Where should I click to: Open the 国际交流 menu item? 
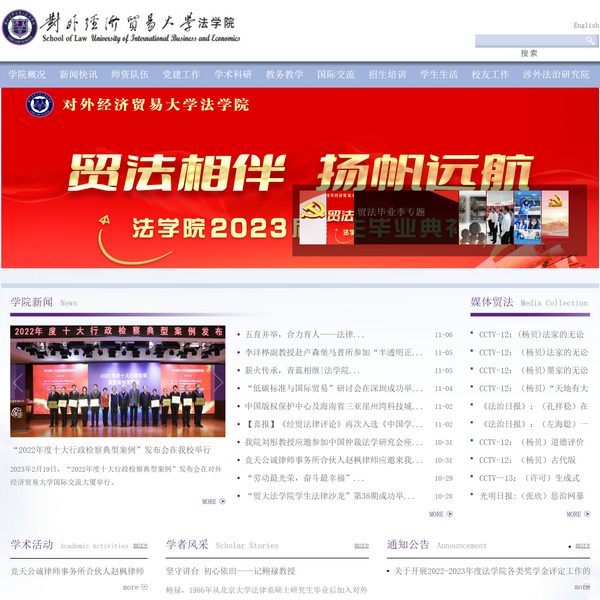click(x=335, y=74)
